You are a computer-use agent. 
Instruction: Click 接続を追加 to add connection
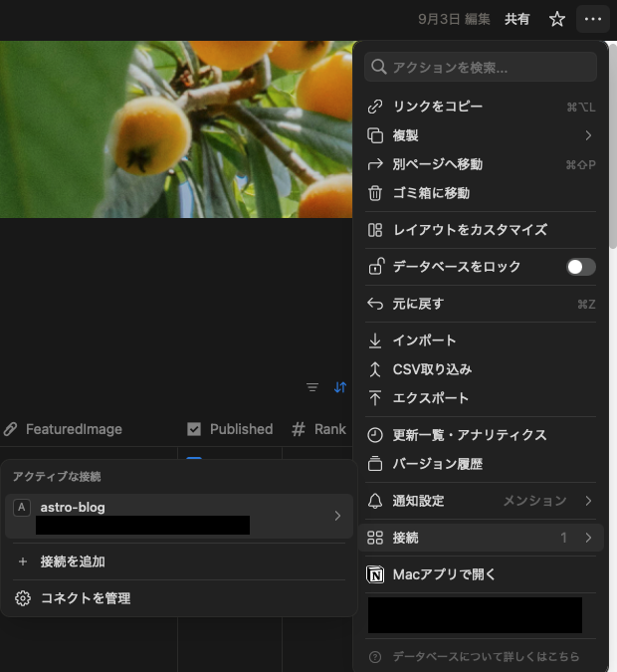pyautogui.click(x=73, y=561)
